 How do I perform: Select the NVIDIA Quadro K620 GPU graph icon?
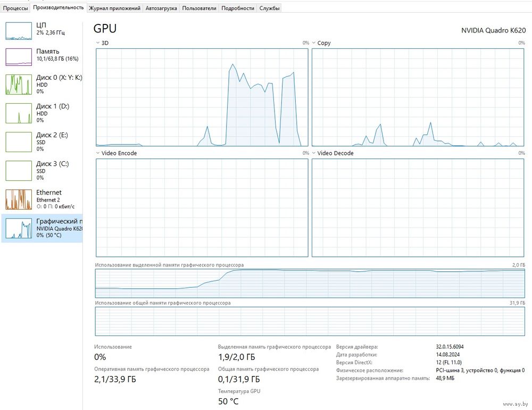(x=19, y=228)
